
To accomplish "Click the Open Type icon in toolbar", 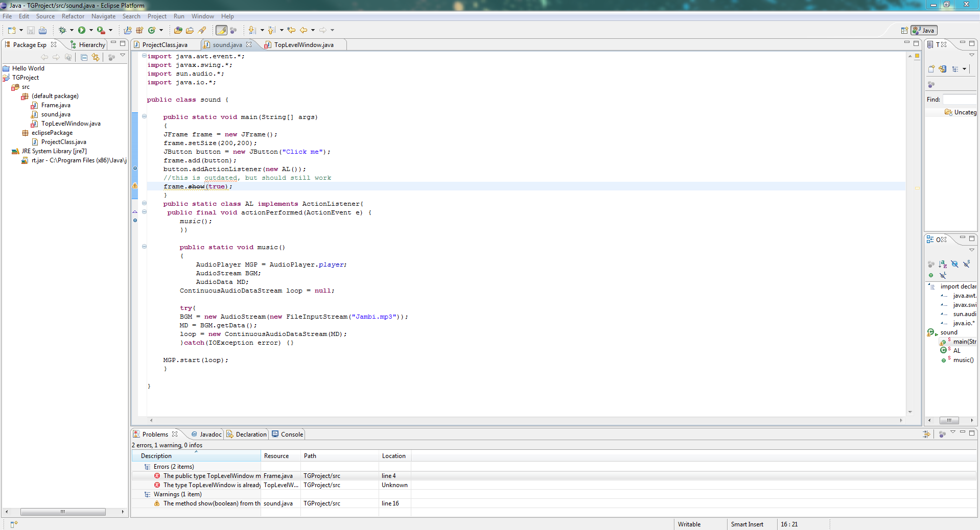I will point(178,31).
